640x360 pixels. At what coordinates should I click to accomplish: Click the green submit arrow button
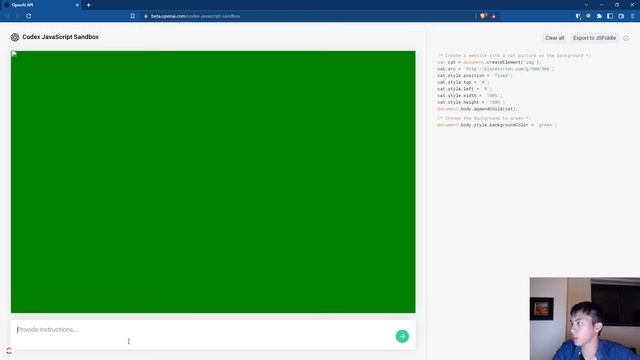[x=402, y=336]
